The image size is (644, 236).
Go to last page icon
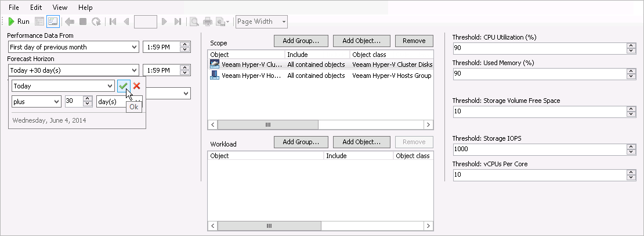[x=178, y=22]
